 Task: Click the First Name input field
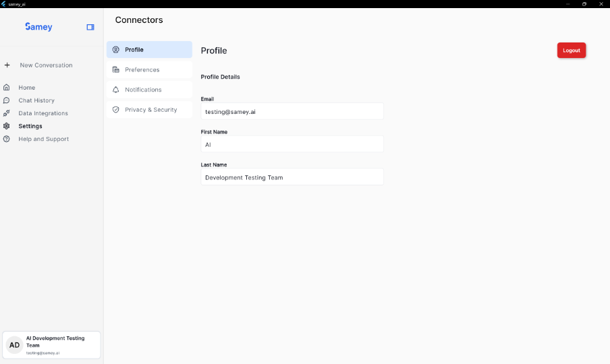[x=292, y=144]
